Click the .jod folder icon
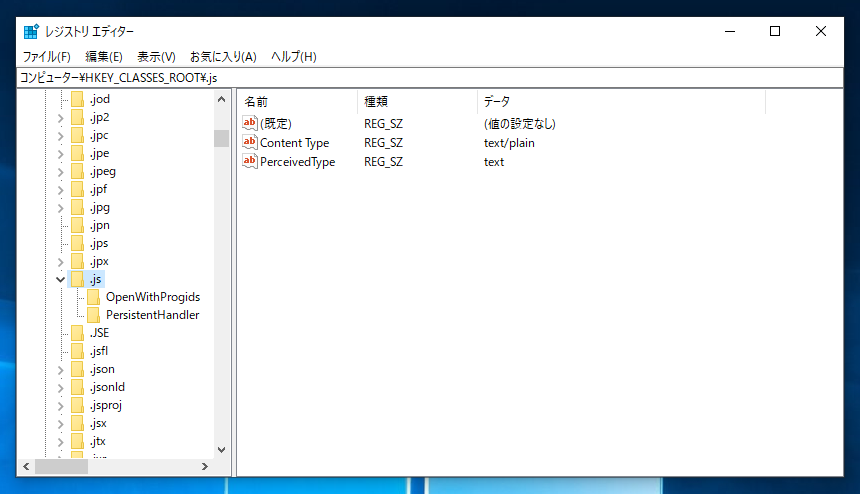This screenshot has width=860, height=494. [x=77, y=99]
